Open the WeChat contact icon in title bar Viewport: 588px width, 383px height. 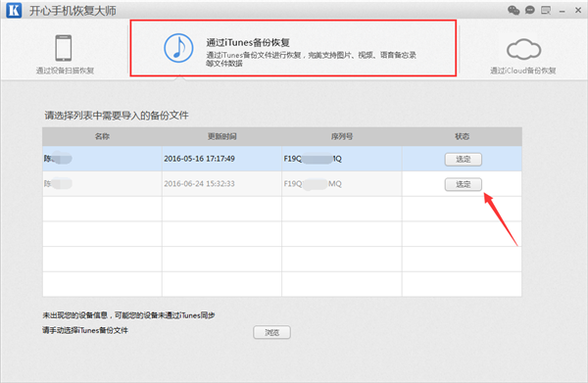point(514,10)
